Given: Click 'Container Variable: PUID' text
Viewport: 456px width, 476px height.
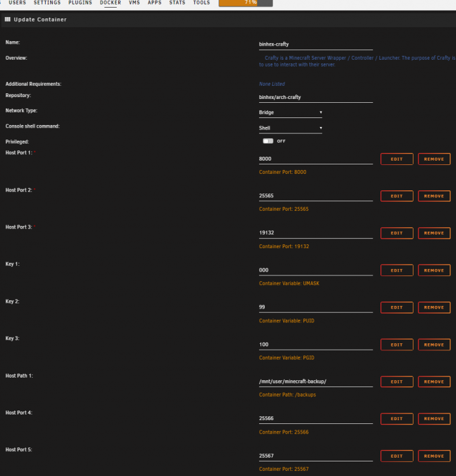Looking at the screenshot, I should 286,321.
